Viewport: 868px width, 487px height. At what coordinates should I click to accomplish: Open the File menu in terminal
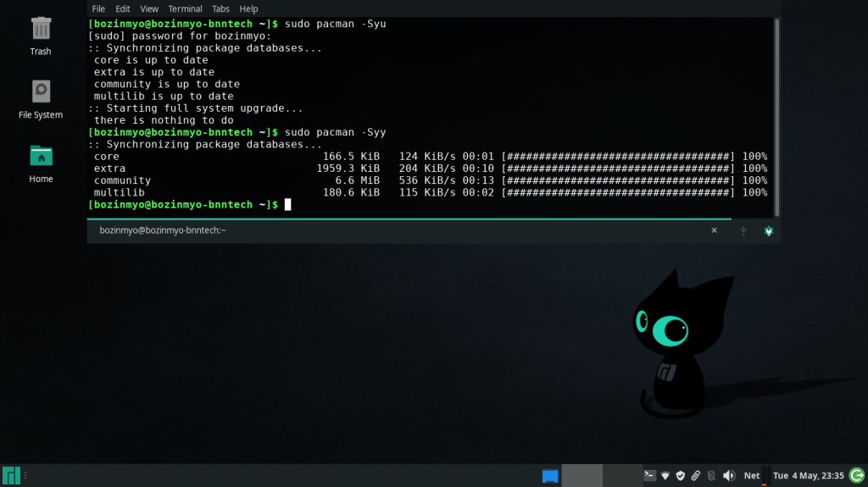(98, 8)
